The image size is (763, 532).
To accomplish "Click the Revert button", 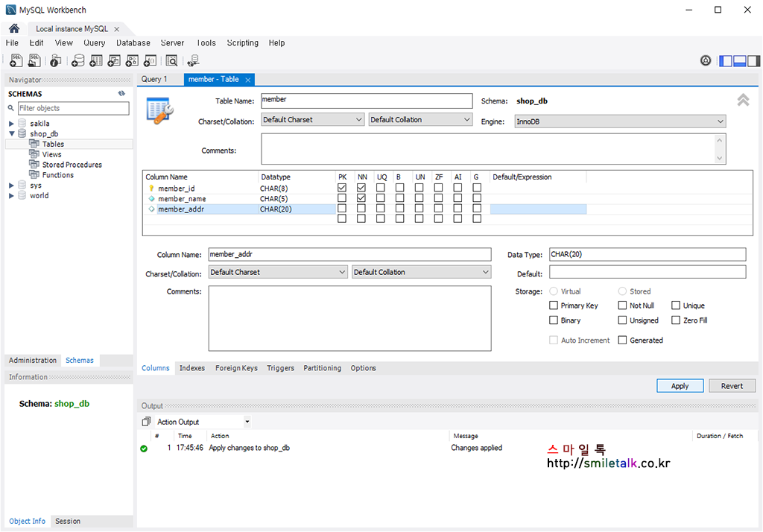I will pos(732,385).
